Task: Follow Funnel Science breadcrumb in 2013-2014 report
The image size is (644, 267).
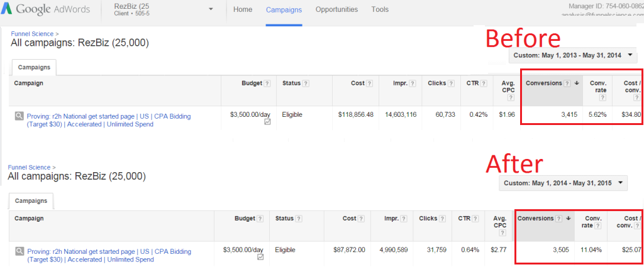Action: [32, 34]
